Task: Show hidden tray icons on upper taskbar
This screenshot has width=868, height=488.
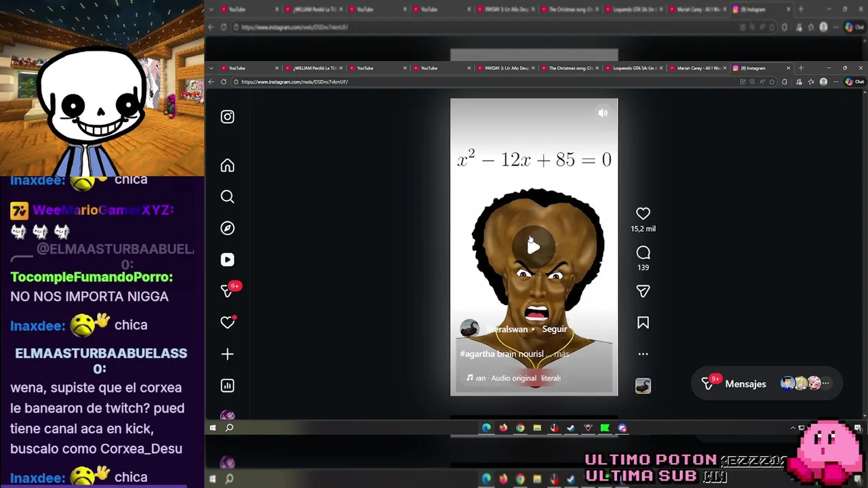Action: click(x=793, y=428)
